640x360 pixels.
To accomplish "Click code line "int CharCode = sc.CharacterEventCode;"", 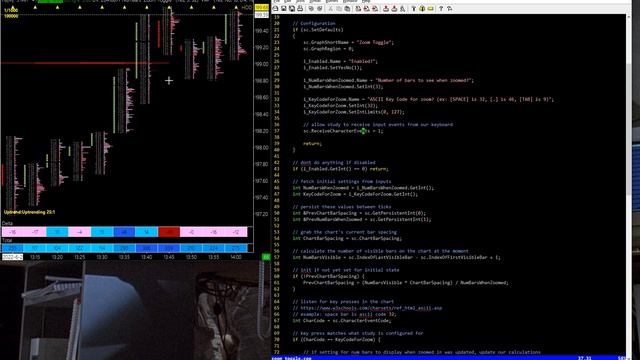I will point(342,321).
